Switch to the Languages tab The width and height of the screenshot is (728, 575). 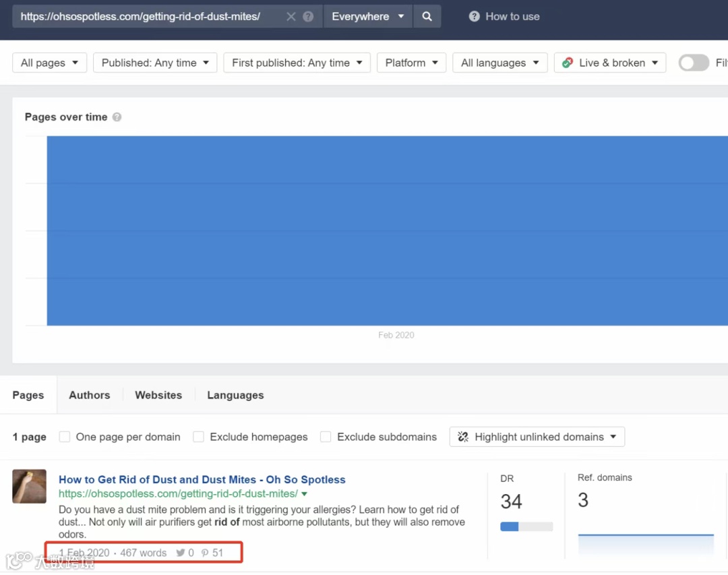click(235, 395)
